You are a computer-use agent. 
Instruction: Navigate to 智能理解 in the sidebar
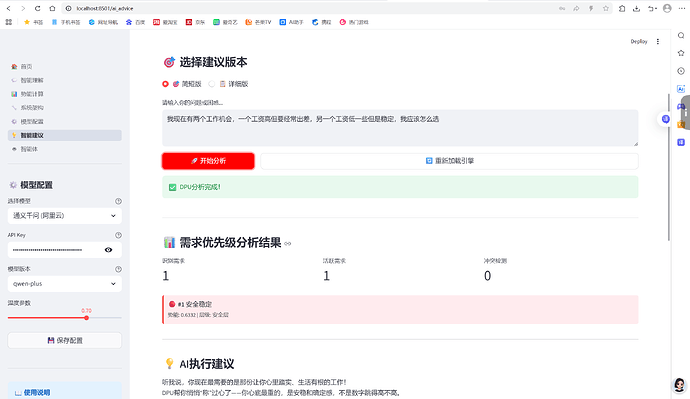(65, 80)
